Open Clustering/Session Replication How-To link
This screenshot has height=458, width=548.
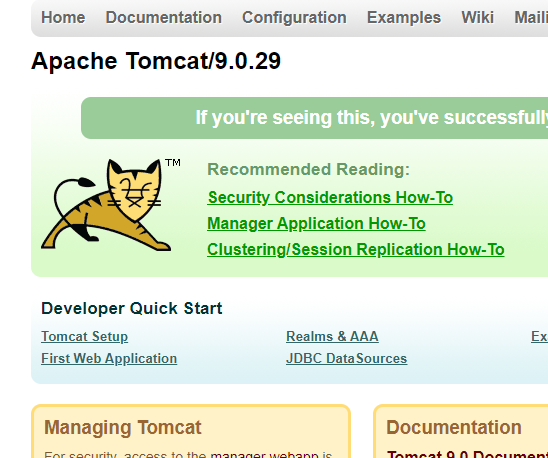pyautogui.click(x=355, y=250)
